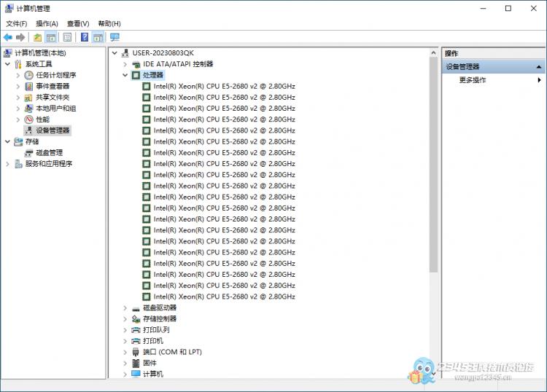
Task: Click the 事件查看器 icon in tree
Action: pos(29,86)
